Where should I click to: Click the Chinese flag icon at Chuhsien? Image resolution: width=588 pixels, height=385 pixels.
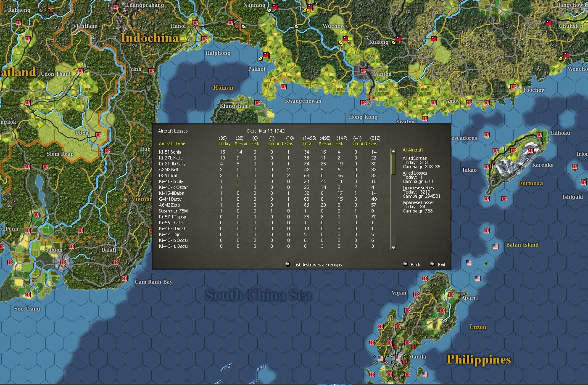pos(548,23)
